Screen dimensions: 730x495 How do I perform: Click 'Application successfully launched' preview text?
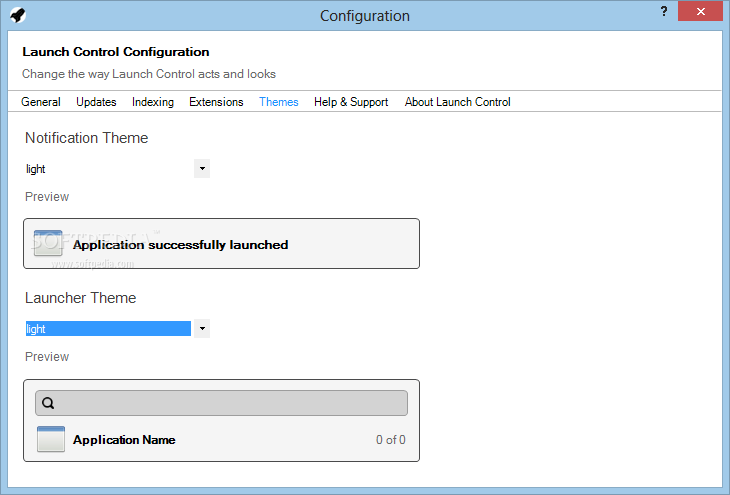(181, 245)
